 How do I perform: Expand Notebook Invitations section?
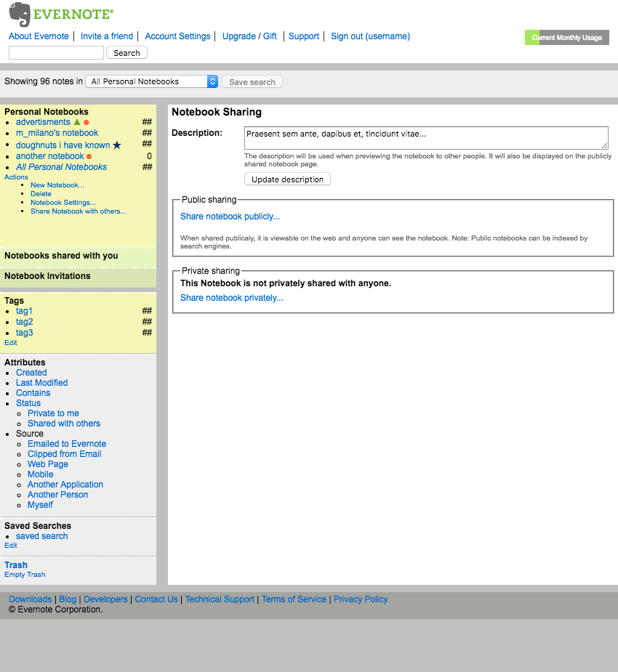[x=47, y=276]
